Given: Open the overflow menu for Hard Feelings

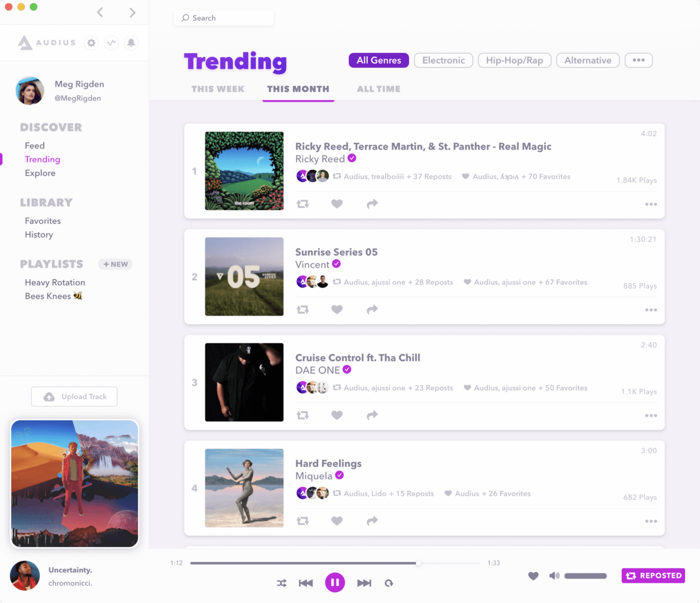Looking at the screenshot, I should tap(651, 521).
